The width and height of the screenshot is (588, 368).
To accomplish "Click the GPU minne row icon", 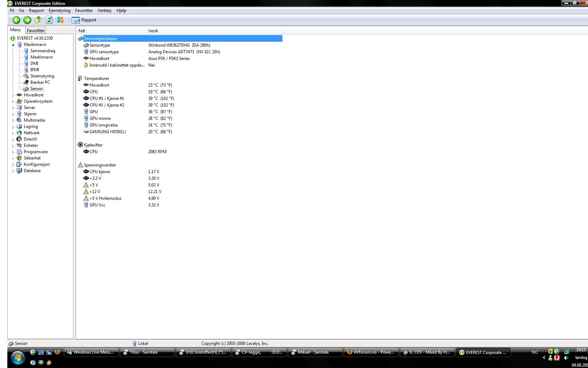I will [86, 118].
